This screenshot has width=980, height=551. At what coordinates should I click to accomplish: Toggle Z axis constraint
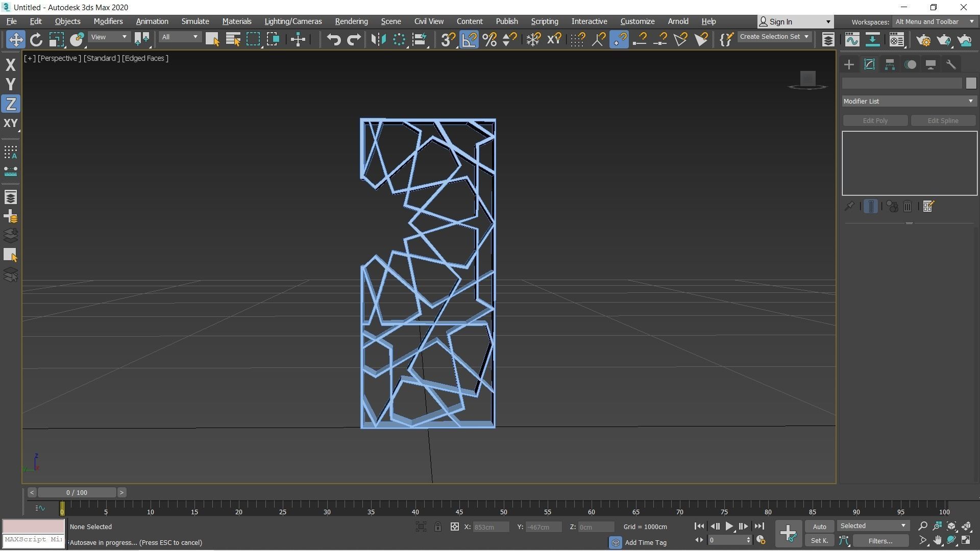pos(10,104)
